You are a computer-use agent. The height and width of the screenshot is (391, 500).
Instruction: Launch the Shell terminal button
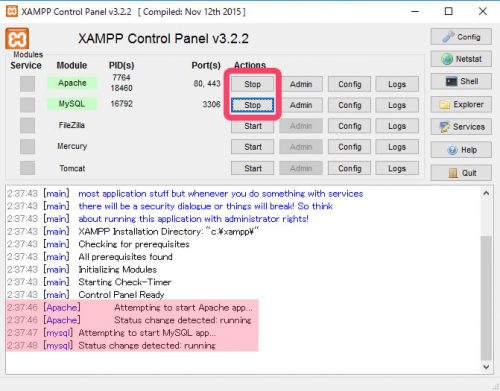click(x=461, y=81)
